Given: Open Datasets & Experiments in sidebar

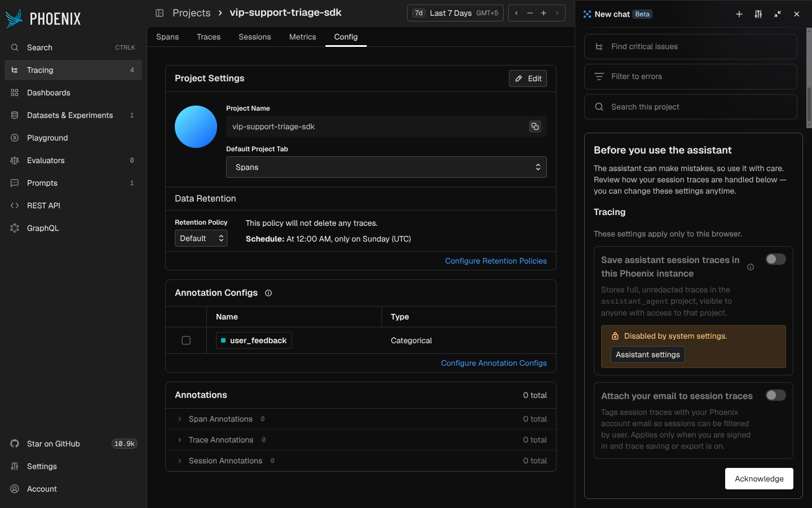Looking at the screenshot, I should coord(73,115).
